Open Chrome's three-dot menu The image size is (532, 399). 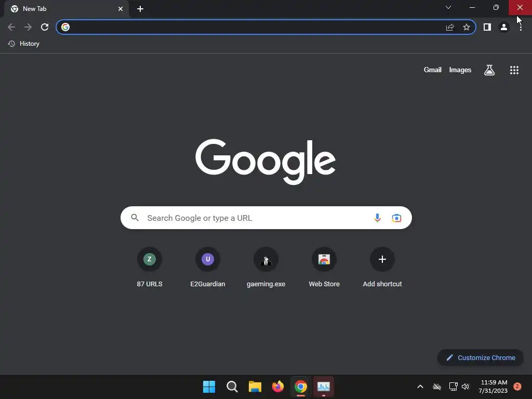tap(521, 28)
